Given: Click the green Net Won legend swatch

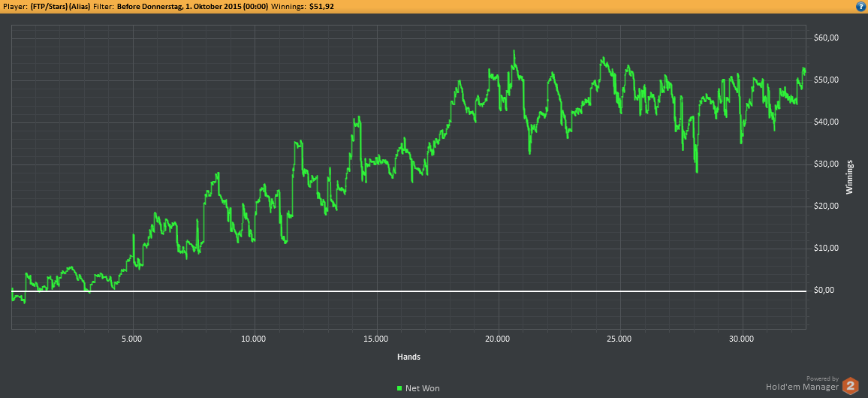Looking at the screenshot, I should pyautogui.click(x=399, y=388).
